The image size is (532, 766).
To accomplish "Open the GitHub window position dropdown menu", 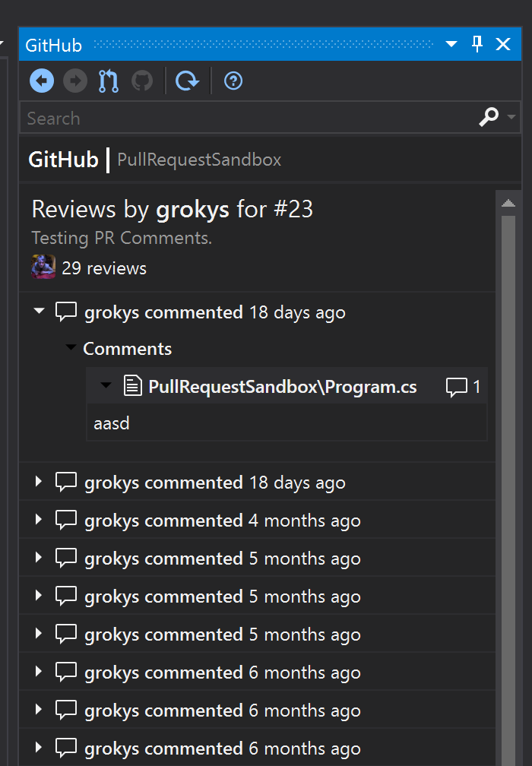I will click(x=451, y=44).
